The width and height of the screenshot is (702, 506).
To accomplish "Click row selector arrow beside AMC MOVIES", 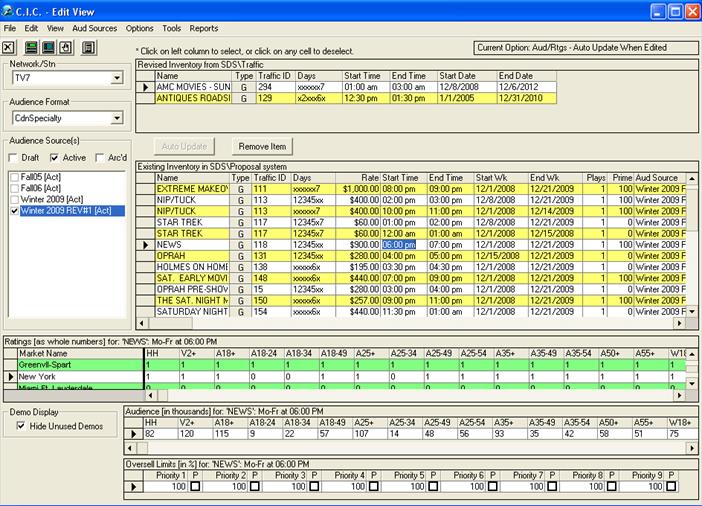I will tap(145, 88).
